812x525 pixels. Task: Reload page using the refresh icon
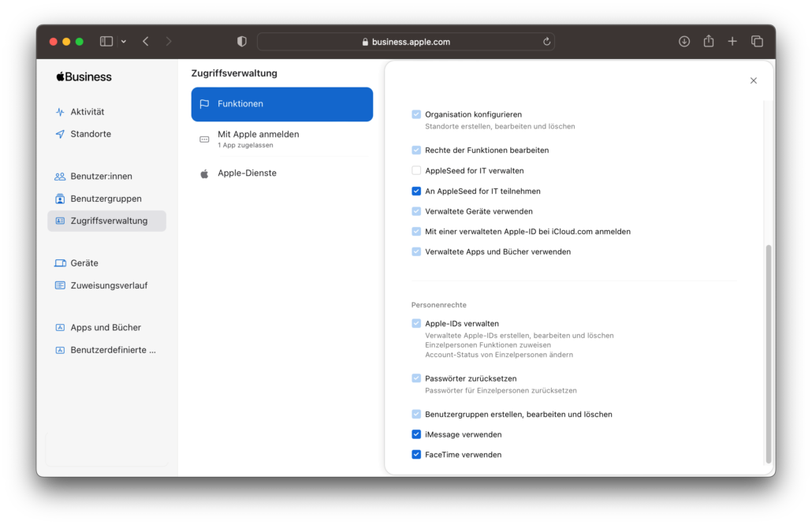tap(546, 42)
